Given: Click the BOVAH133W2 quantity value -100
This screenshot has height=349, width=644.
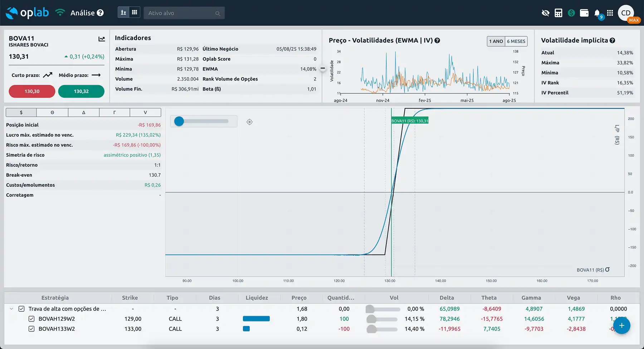Looking at the screenshot, I should pos(344,329).
